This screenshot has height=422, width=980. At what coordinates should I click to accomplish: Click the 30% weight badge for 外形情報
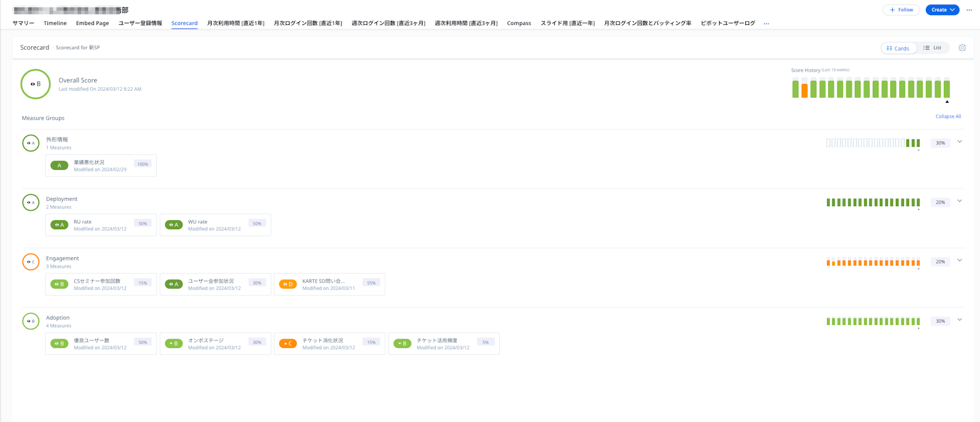(x=940, y=143)
